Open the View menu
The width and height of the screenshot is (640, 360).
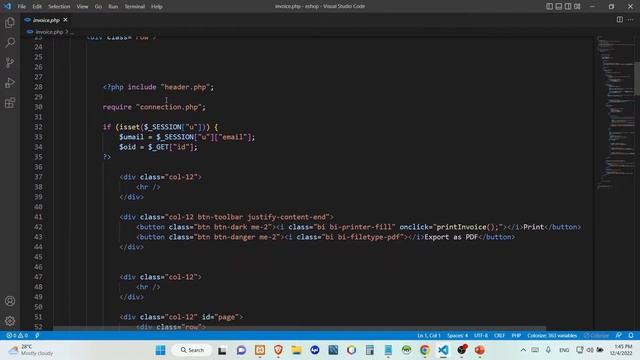pyautogui.click(x=82, y=7)
